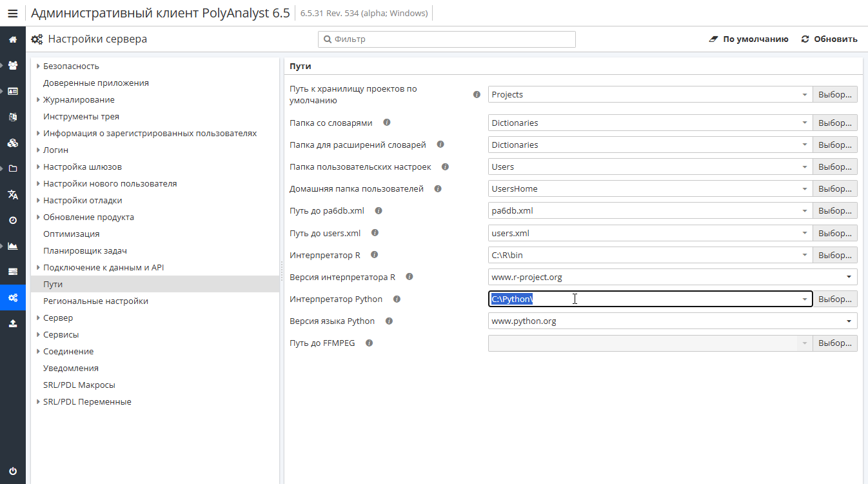The image size is (868, 484).
Task: Expand the Настройка шлюзов tree node
Action: point(38,166)
